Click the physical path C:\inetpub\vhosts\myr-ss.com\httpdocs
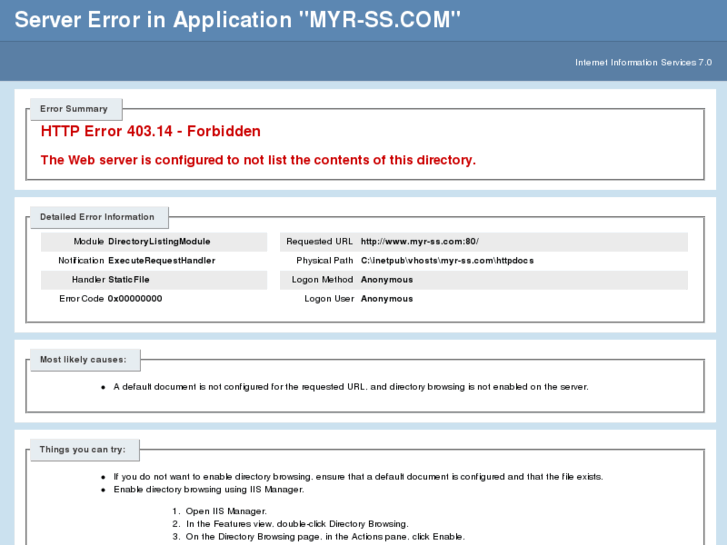This screenshot has width=727, height=545. coord(447,260)
